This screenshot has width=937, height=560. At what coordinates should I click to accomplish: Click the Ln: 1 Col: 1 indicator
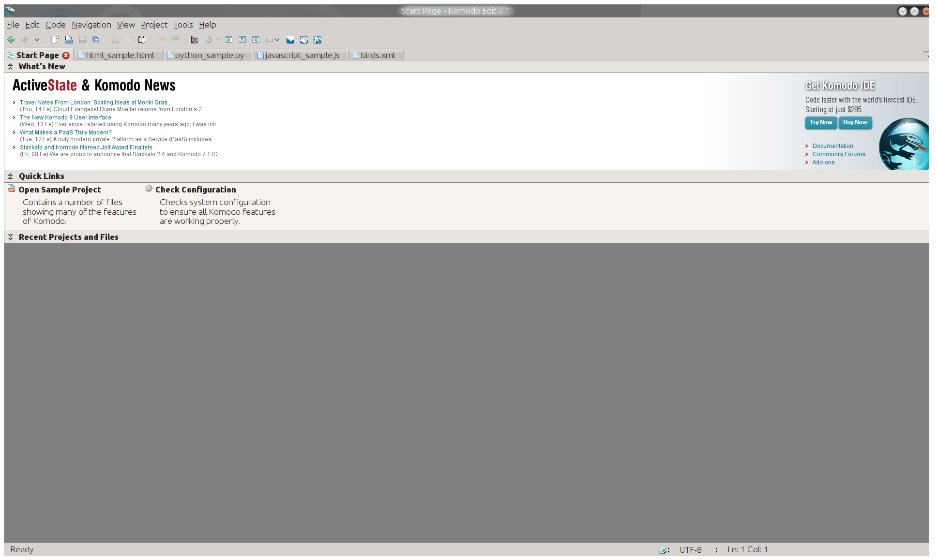click(x=747, y=550)
